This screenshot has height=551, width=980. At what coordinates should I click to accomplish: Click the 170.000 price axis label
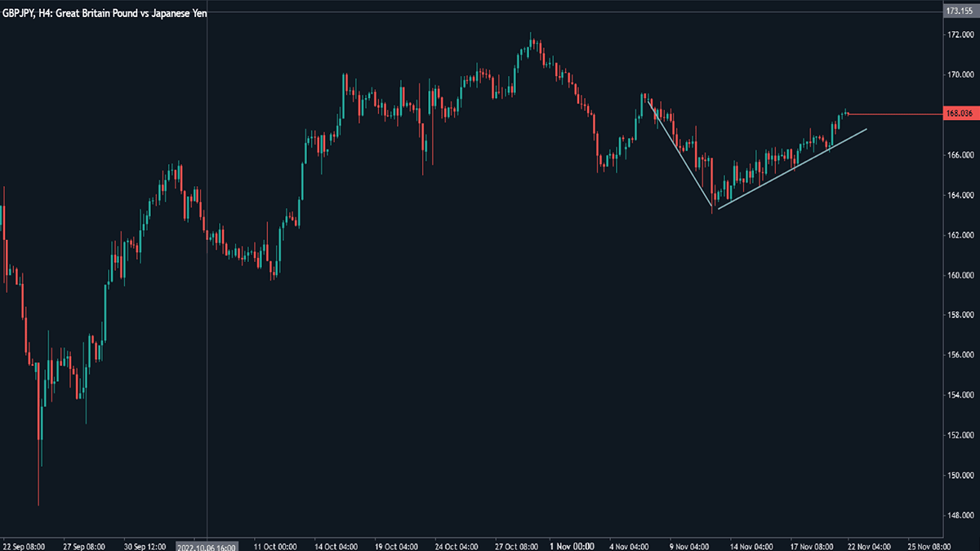click(x=960, y=75)
